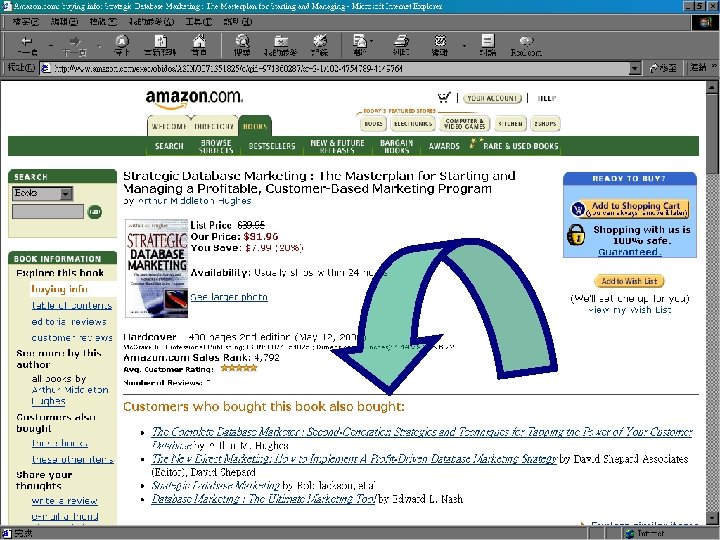
Task: Open the Edit menu in the menu bar
Action: 64,22
